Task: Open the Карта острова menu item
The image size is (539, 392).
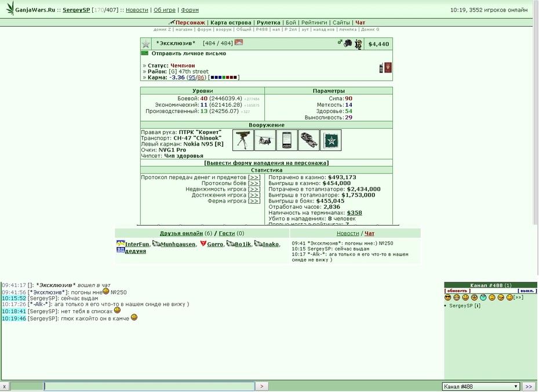Action: point(231,23)
